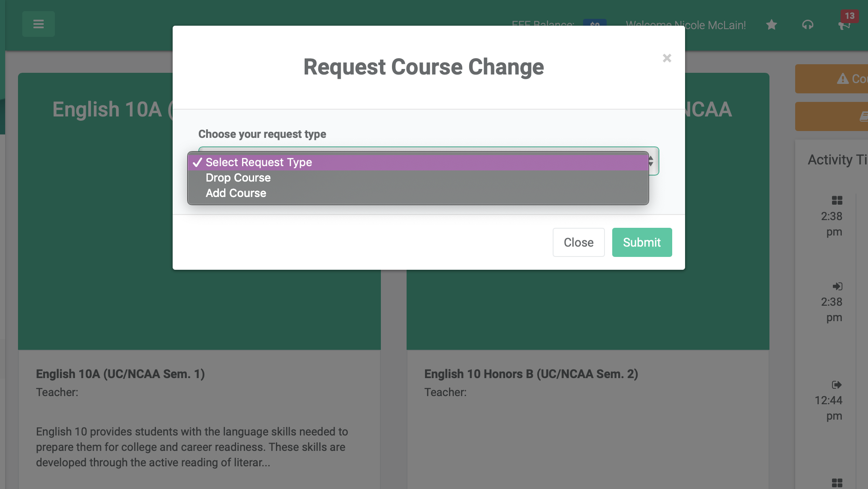Screen dimensions: 868x489
Task: Click the login arrow icon in Activity Timeline
Action: click(x=836, y=286)
